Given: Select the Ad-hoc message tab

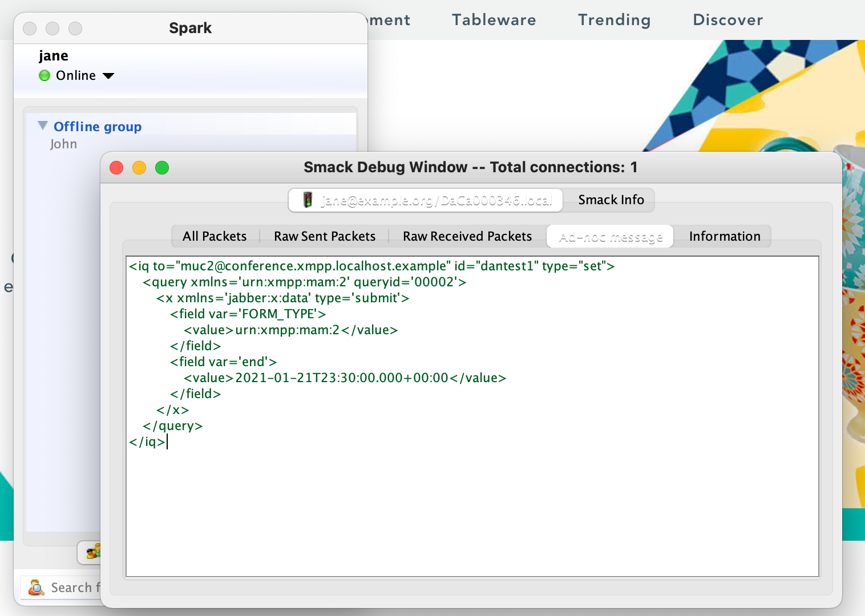Looking at the screenshot, I should [609, 236].
